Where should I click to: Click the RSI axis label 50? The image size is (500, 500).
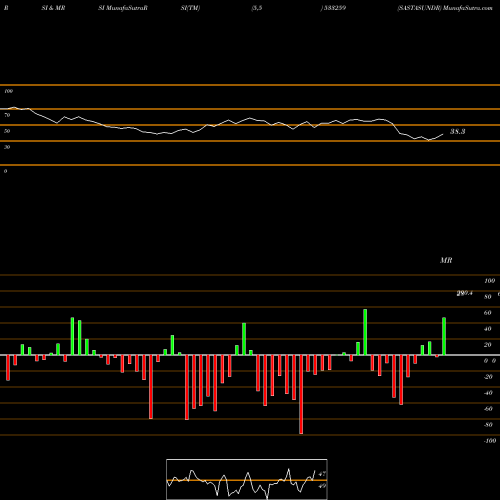point(7,131)
